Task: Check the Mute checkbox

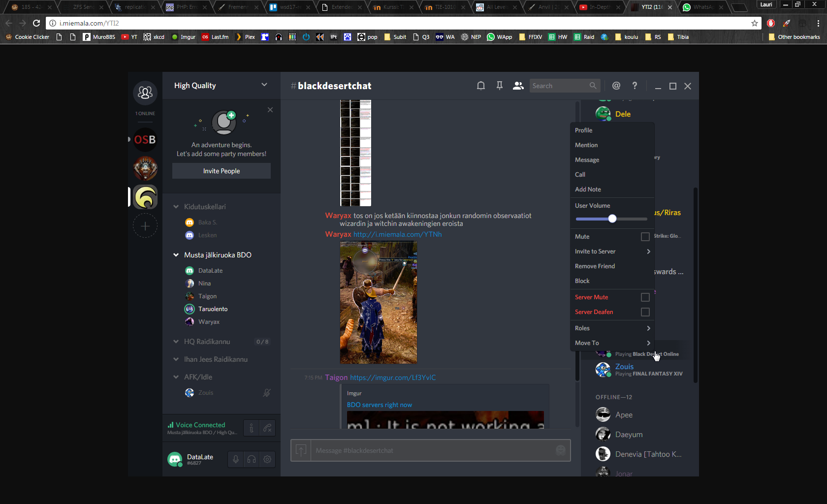Action: click(645, 237)
